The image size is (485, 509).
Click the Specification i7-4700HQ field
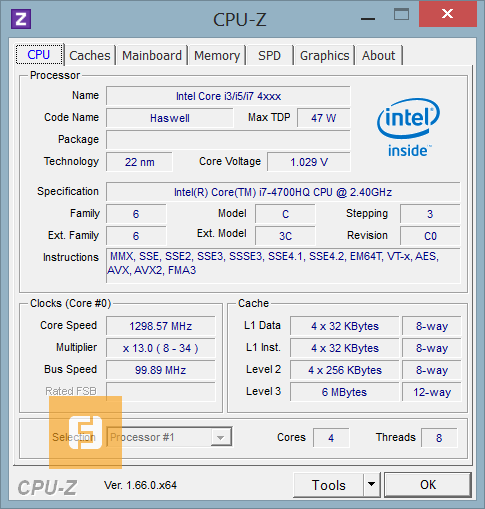pos(283,192)
